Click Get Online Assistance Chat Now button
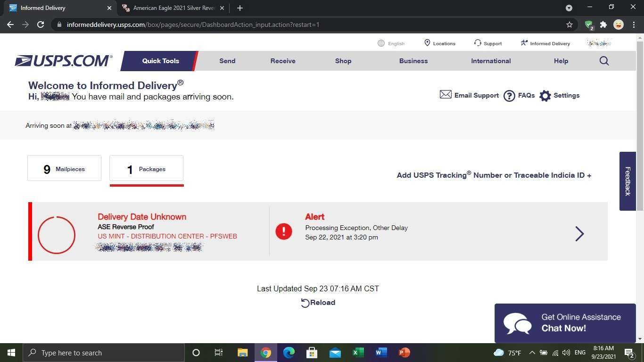644x362 pixels. click(x=565, y=323)
